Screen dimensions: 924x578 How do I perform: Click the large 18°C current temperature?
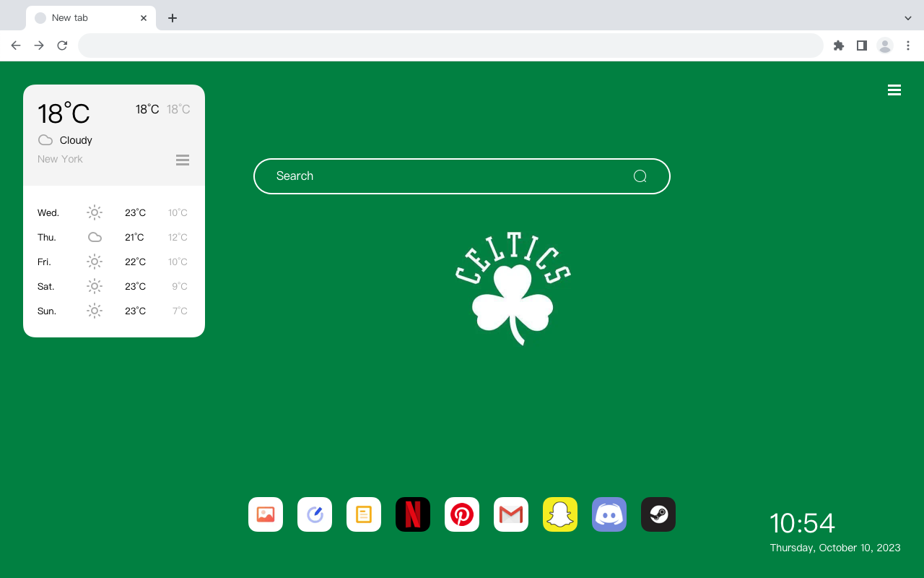(x=64, y=113)
